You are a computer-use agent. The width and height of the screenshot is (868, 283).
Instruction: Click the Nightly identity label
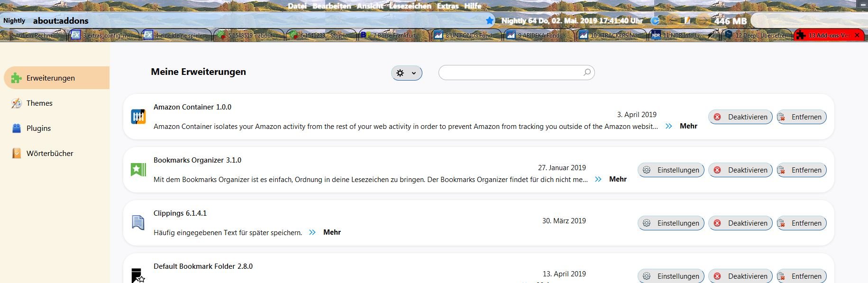(14, 20)
